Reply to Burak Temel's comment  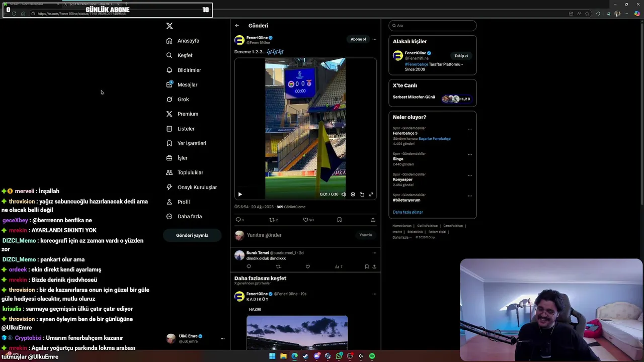(249, 266)
